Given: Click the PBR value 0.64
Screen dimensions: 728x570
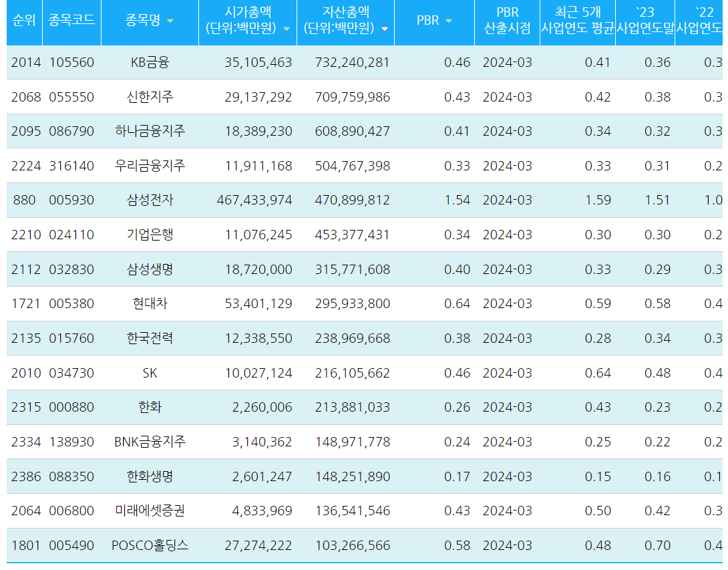Looking at the screenshot, I should (458, 304).
